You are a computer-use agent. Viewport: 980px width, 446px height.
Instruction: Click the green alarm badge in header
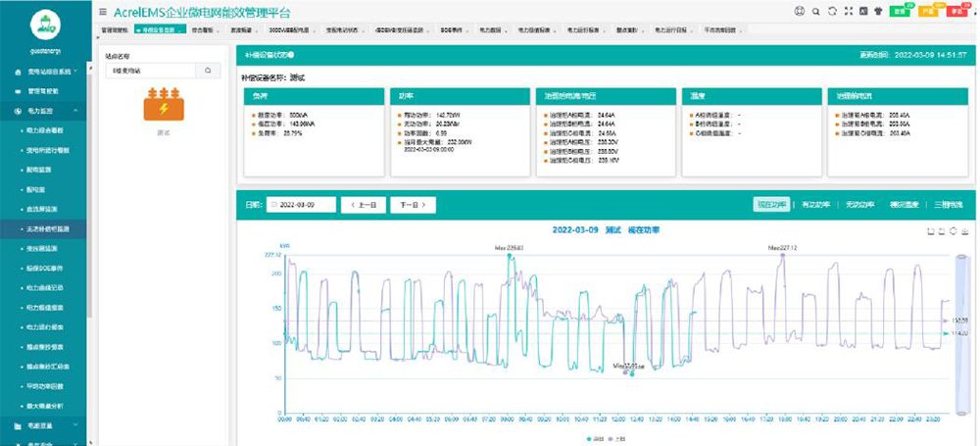pos(899,11)
